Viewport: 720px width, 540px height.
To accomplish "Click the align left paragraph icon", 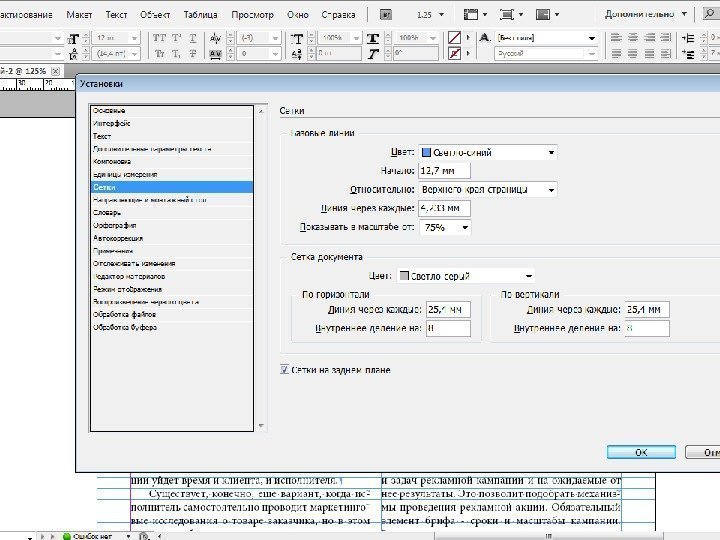I will 618,35.
